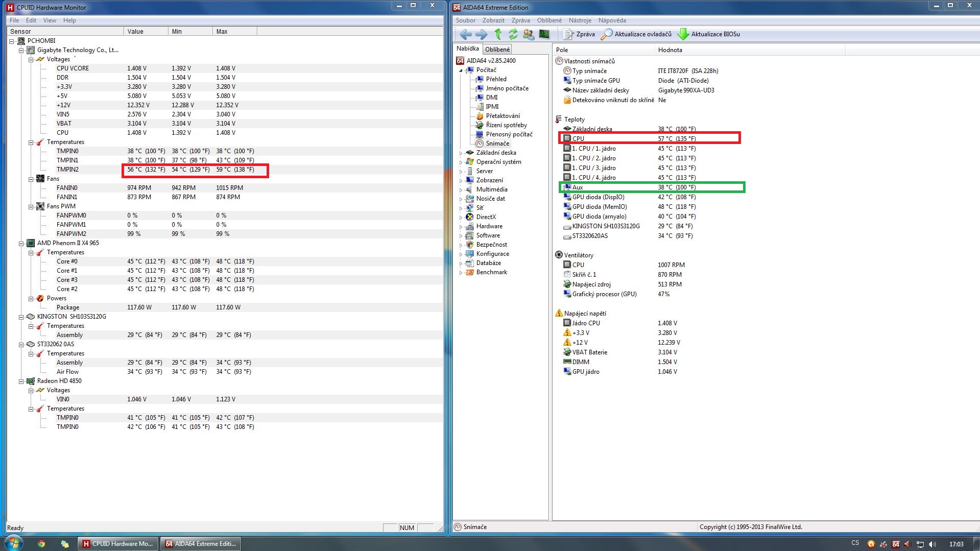Collapse AMD Phenom II X4 965 node
Screen dimensions: 980x551
click(x=21, y=243)
